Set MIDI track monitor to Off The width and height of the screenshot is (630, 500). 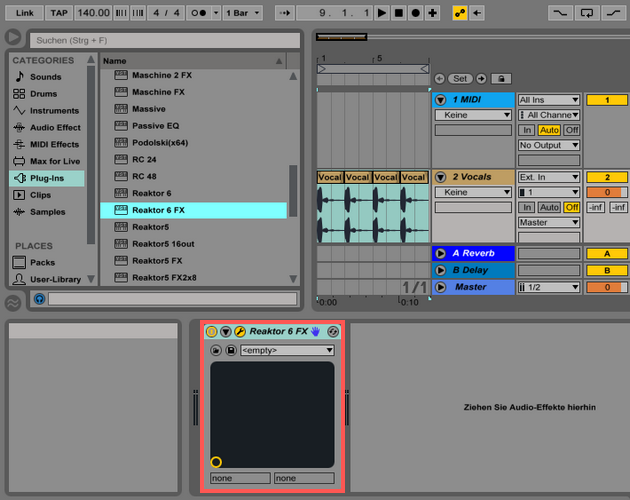pyautogui.click(x=571, y=130)
